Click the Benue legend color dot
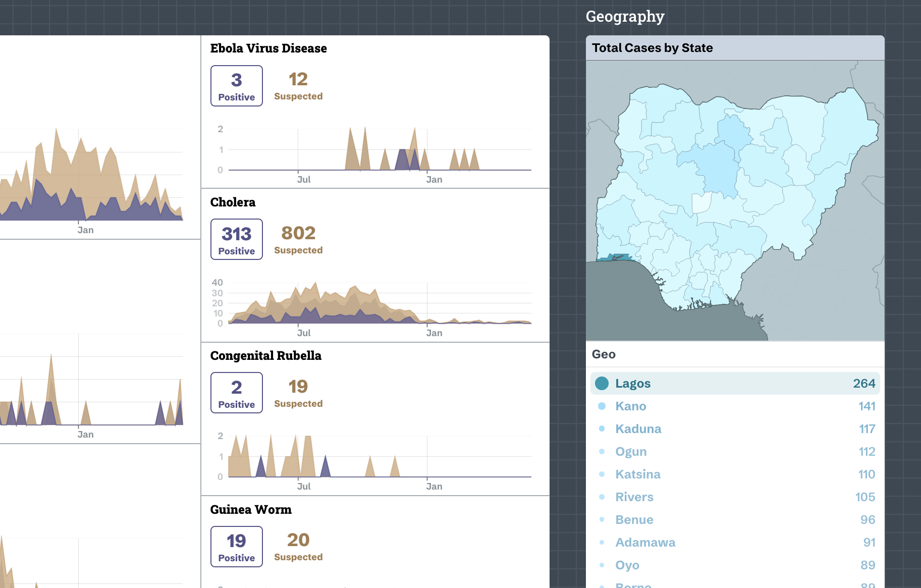Viewport: 921px width, 588px height. coord(602,520)
